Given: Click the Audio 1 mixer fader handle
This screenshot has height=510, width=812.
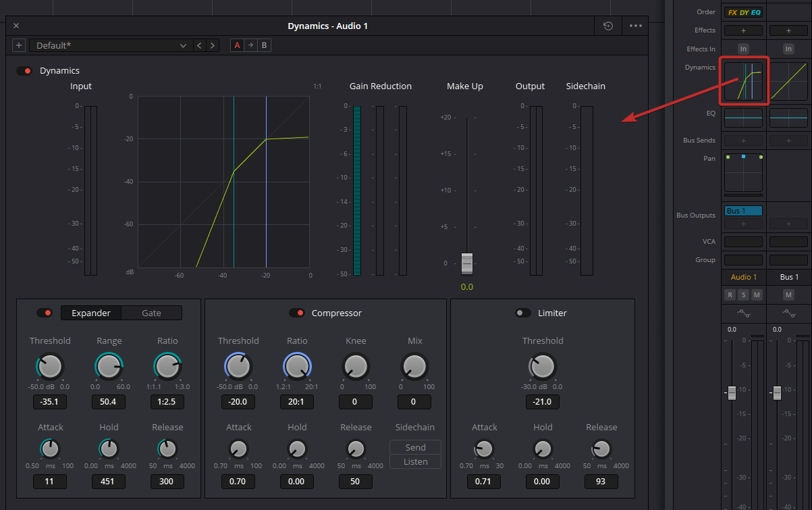Looking at the screenshot, I should click(x=732, y=392).
